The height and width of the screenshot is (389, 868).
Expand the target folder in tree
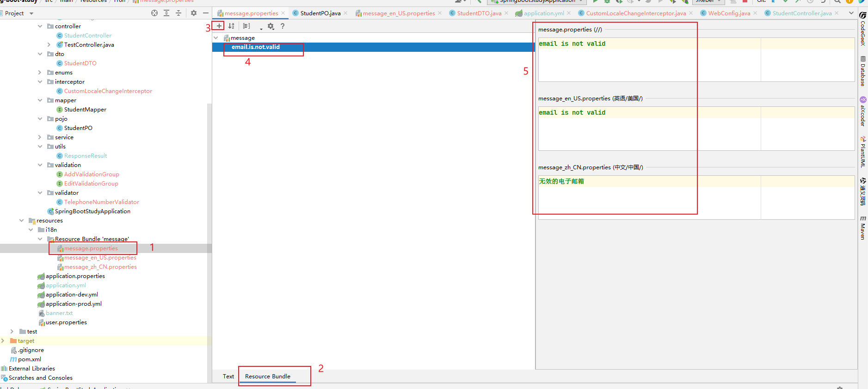[x=3, y=341]
